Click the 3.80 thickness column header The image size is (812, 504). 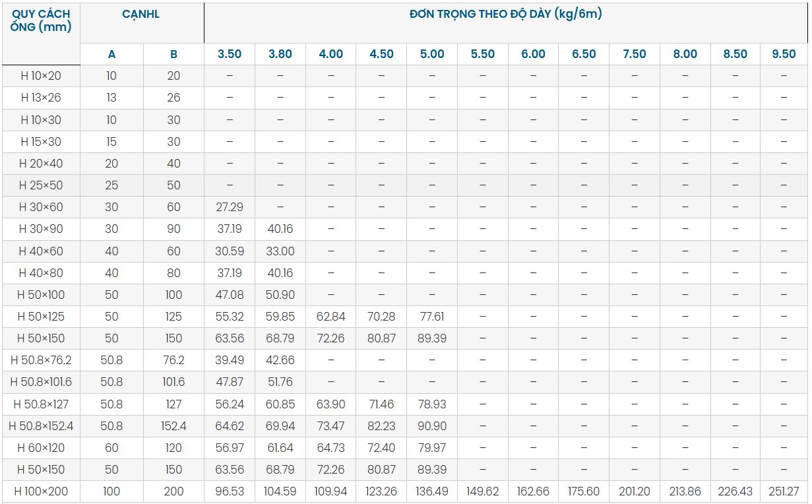click(x=280, y=54)
